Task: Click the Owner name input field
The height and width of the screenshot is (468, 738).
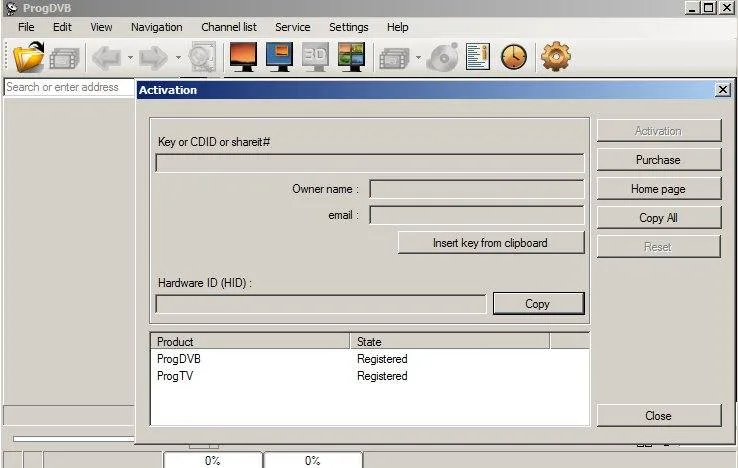Action: 477,189
